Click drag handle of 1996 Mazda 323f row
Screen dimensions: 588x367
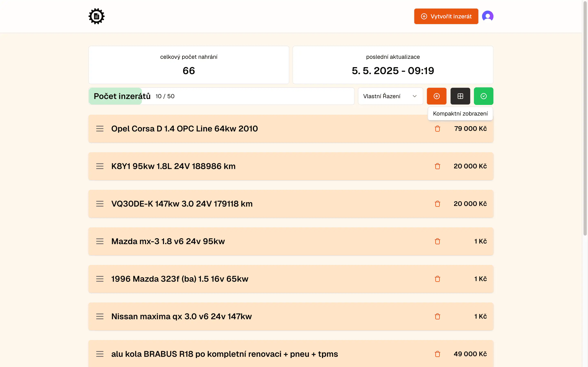pyautogui.click(x=100, y=279)
